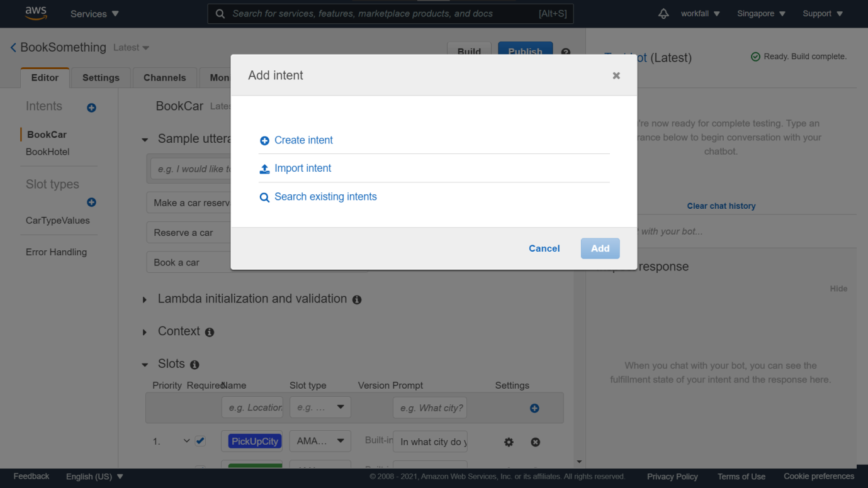Switch to the Editor tab
The height and width of the screenshot is (488, 868).
45,77
